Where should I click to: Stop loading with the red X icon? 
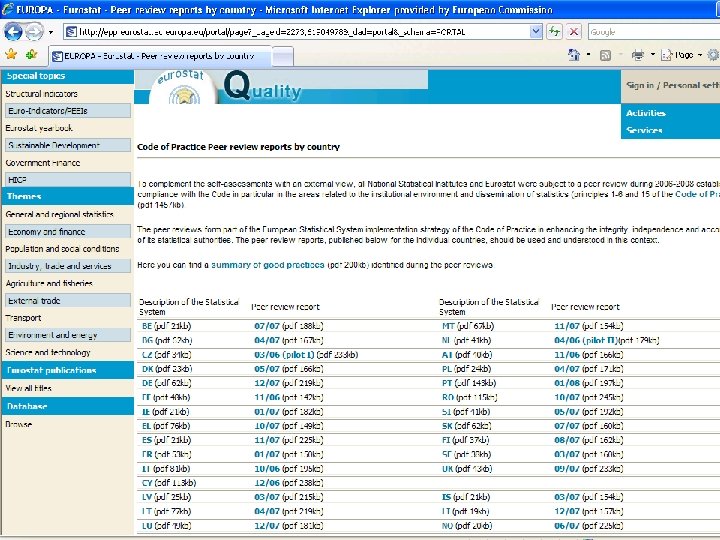click(574, 32)
